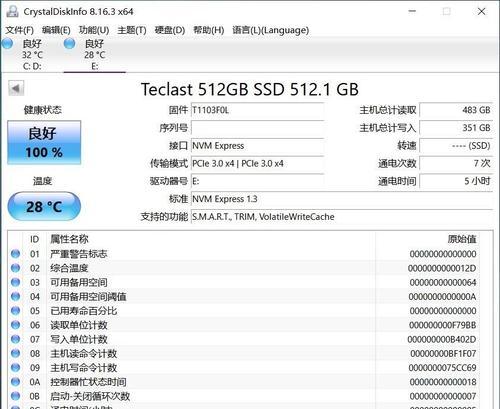Click the 28 °C temperature button
The width and height of the screenshot is (500, 409).
click(44, 206)
